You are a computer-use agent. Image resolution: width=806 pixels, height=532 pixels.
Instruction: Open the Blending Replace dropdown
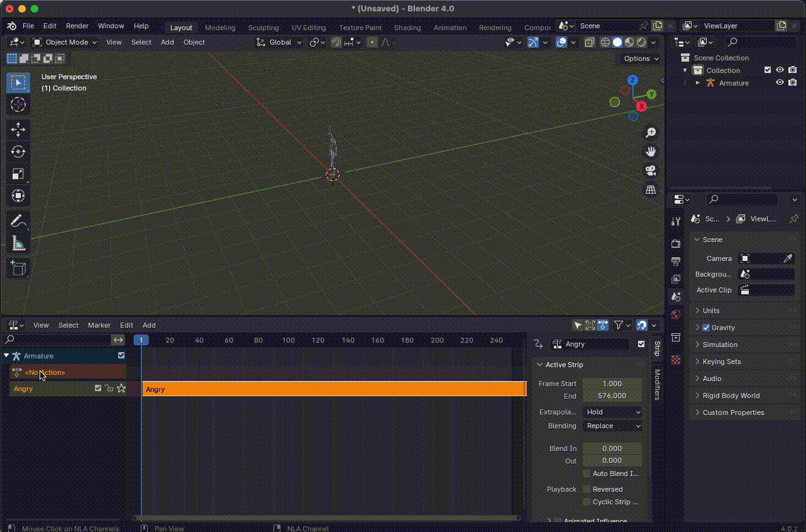tap(612, 426)
